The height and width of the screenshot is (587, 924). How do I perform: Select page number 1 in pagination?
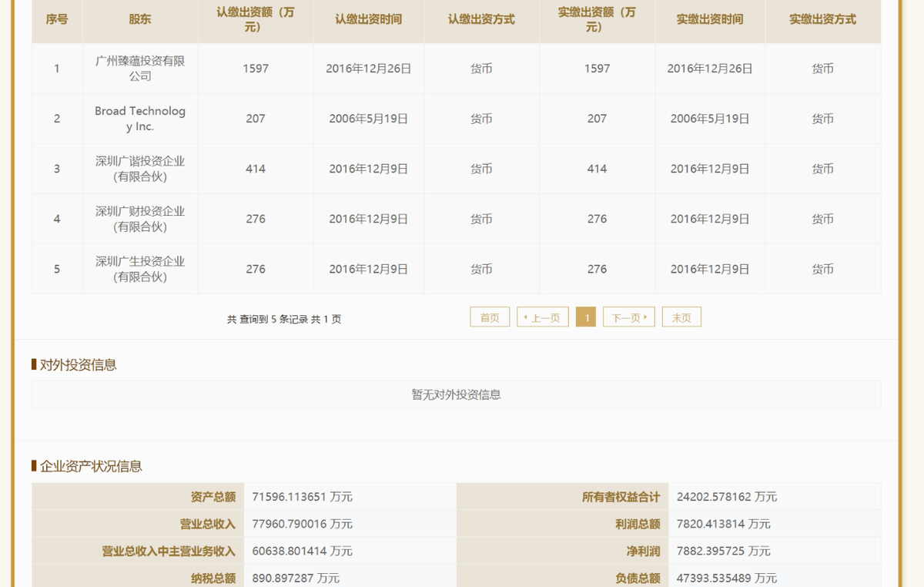(586, 317)
